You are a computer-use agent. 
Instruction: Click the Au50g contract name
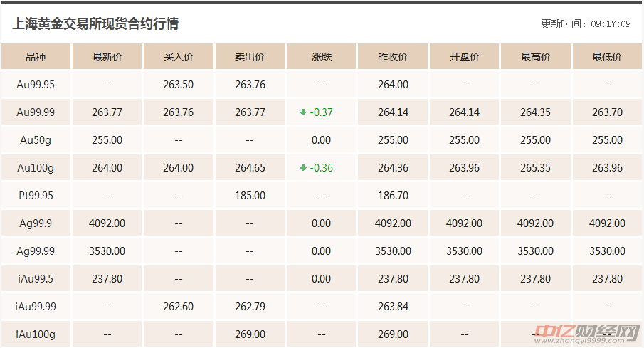(36, 140)
